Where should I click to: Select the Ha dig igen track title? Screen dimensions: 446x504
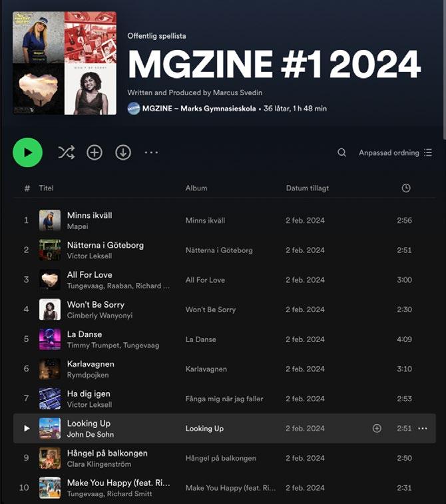point(89,394)
